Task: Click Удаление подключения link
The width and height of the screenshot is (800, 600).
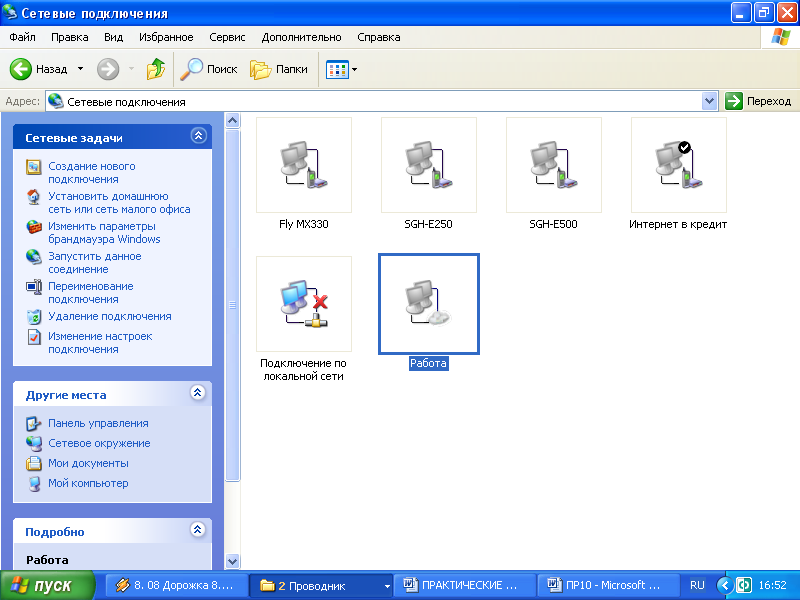Action: [110, 316]
